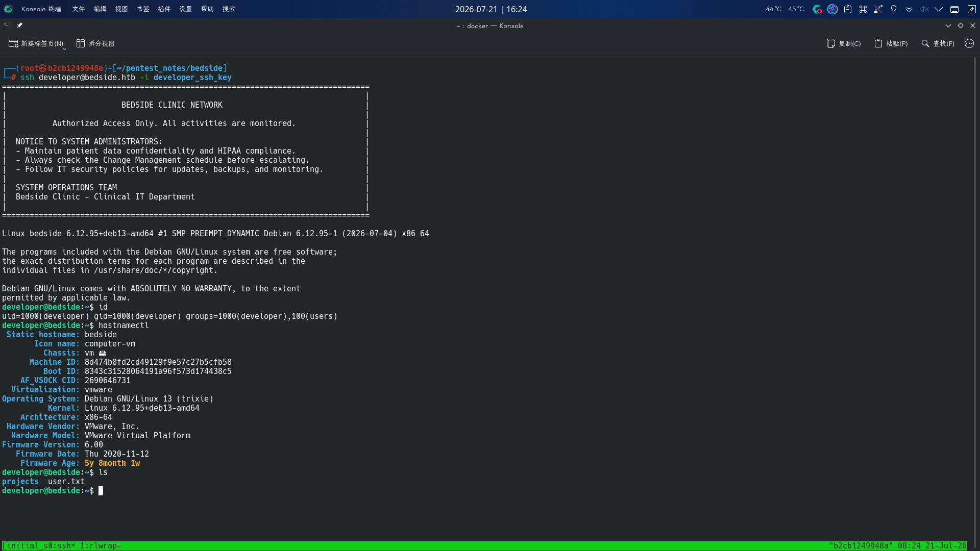
Task: Click the 44 °C temperature reading
Action: click(773, 9)
